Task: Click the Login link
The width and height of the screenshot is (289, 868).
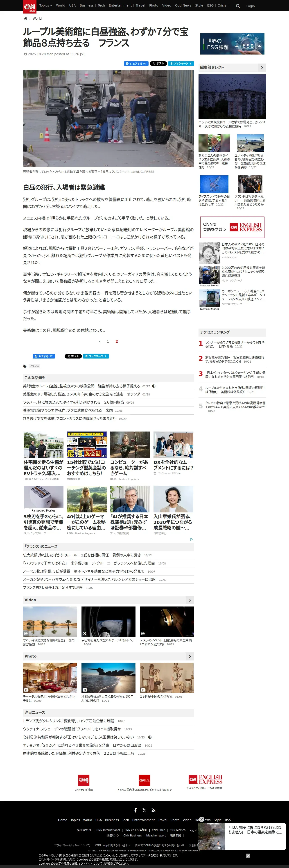Action: 250,6
